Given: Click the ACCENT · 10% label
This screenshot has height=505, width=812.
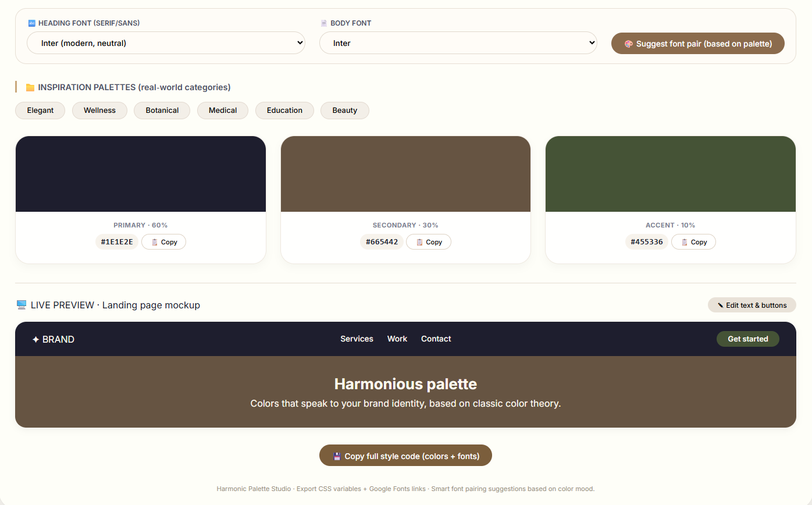Looking at the screenshot, I should click(671, 225).
